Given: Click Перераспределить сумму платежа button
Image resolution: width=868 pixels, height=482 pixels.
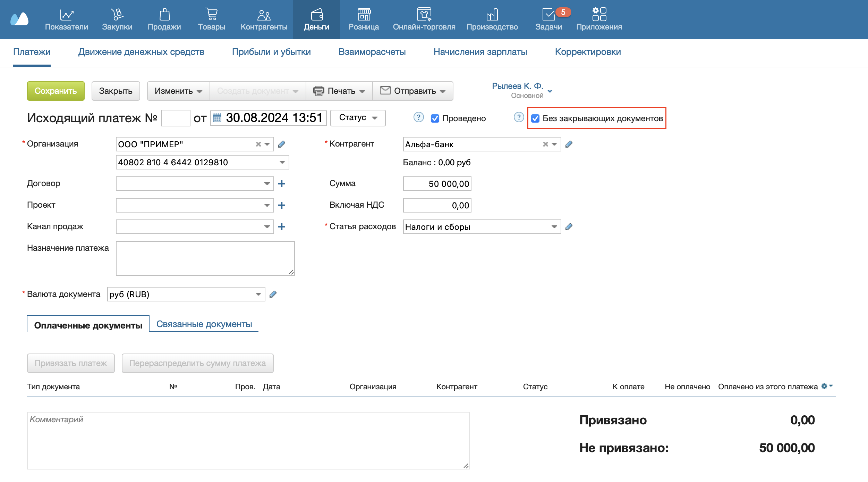Looking at the screenshot, I should pos(197,363).
